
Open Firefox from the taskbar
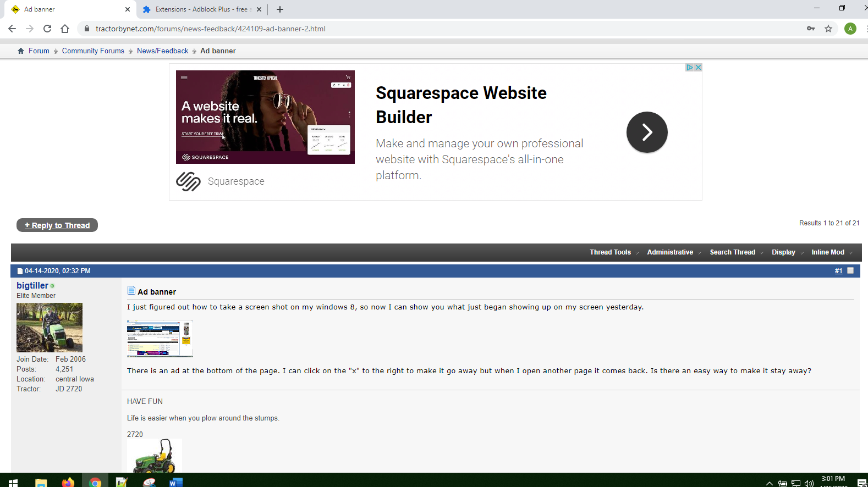[68, 482]
